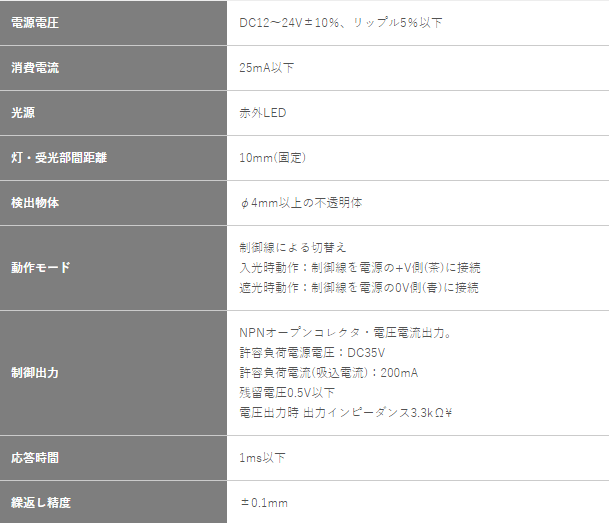Click the 制御出力 row header
Screen dimensions: 609x523
113,373
